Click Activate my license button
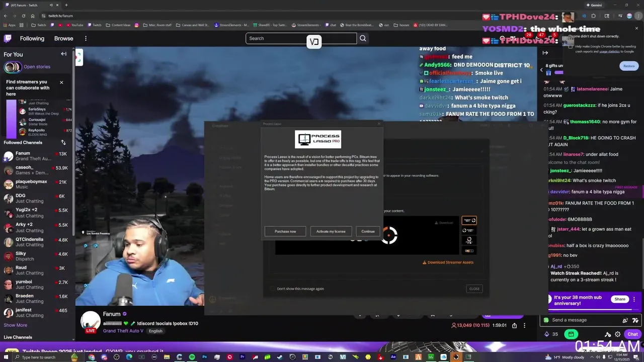 click(331, 231)
